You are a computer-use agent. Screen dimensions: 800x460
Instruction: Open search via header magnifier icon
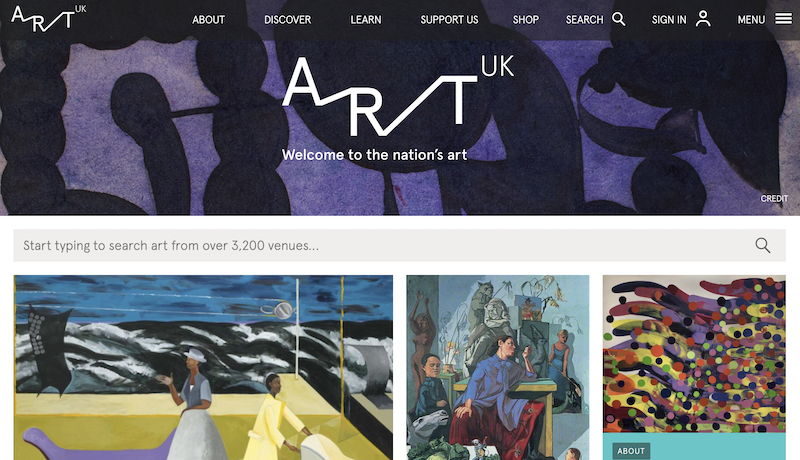(x=618, y=19)
